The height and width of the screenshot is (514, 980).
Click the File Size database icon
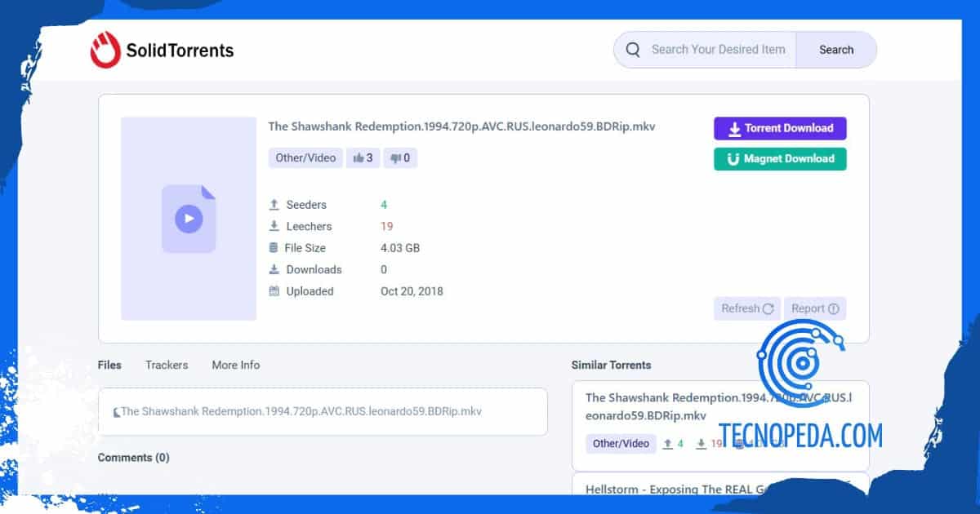tap(274, 248)
